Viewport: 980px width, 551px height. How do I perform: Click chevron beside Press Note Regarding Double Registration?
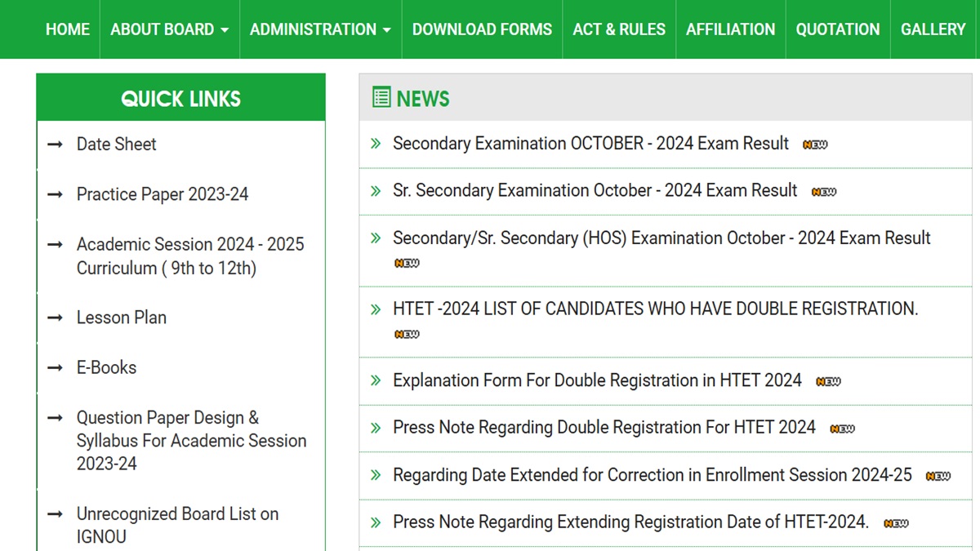pos(376,428)
